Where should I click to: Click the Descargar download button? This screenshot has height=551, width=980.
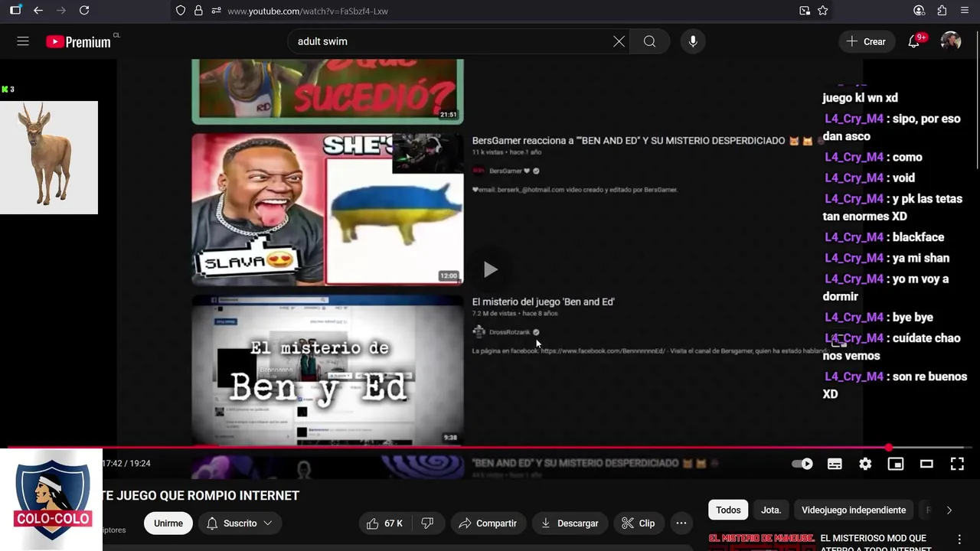[x=570, y=523]
